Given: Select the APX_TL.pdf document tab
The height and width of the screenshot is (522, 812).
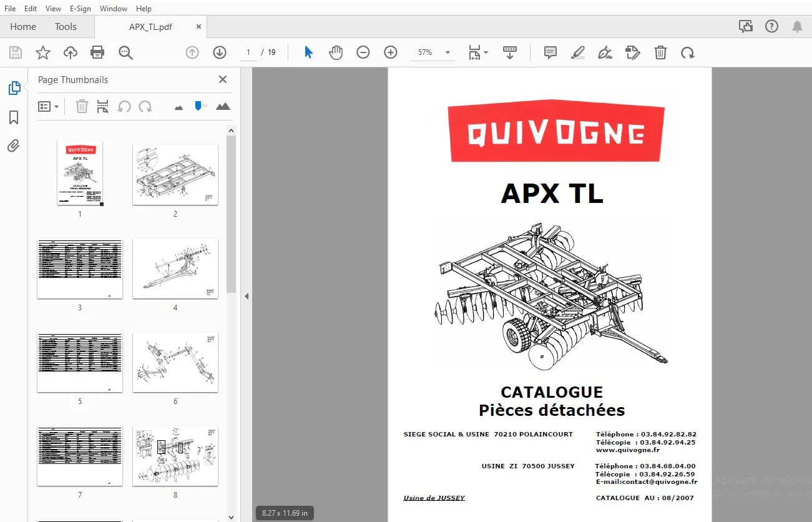Looking at the screenshot, I should click(x=150, y=27).
